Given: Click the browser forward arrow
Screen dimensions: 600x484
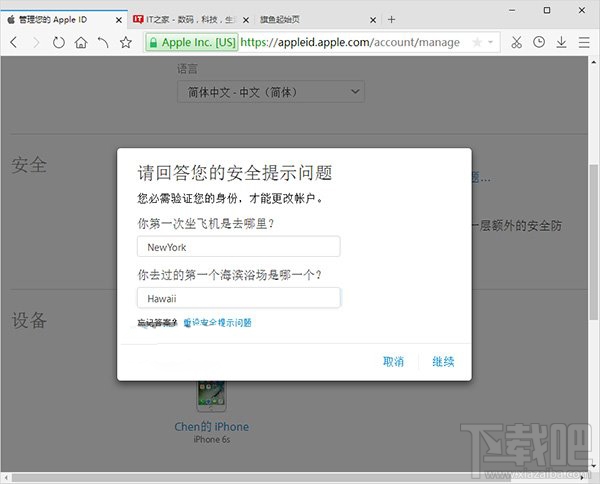Looking at the screenshot, I should 36,42.
